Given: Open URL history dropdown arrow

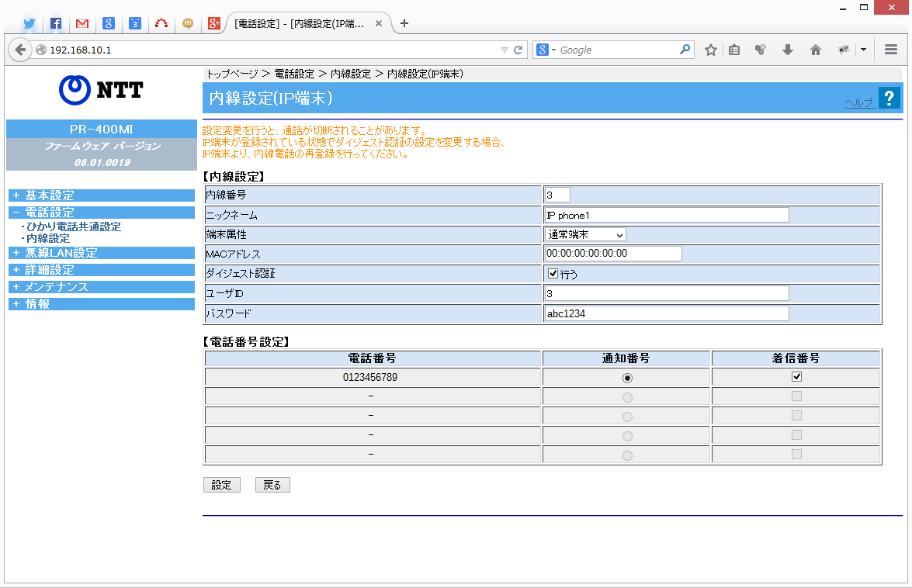Looking at the screenshot, I should (x=505, y=50).
